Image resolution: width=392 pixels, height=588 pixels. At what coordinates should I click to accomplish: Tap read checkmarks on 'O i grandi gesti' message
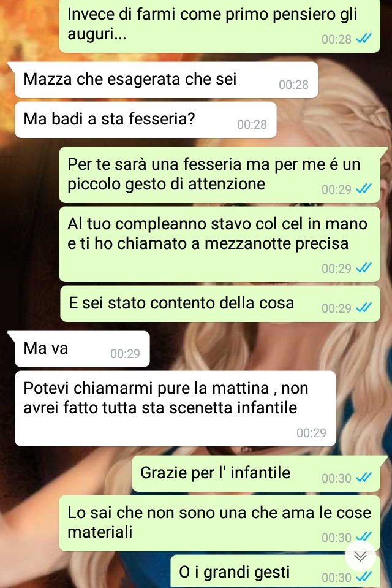click(363, 577)
